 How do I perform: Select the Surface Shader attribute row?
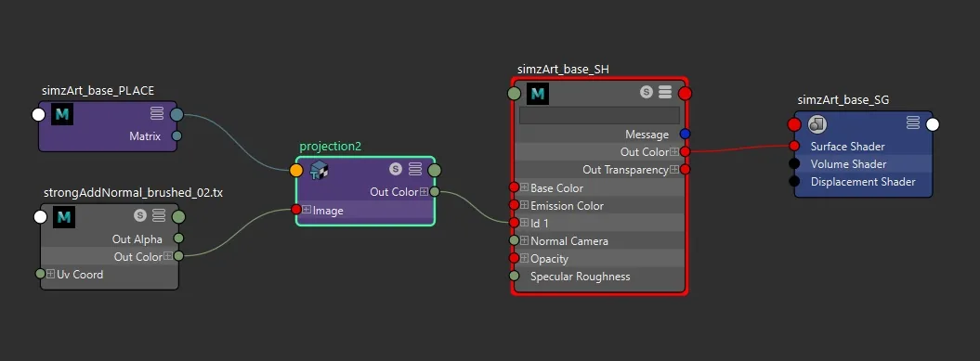point(863,146)
